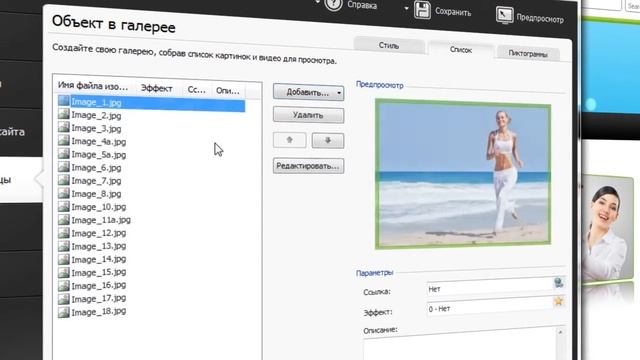Screen dimensions: 640x360
Task: Click the Имя файла изо... column header
Action: [x=93, y=86]
